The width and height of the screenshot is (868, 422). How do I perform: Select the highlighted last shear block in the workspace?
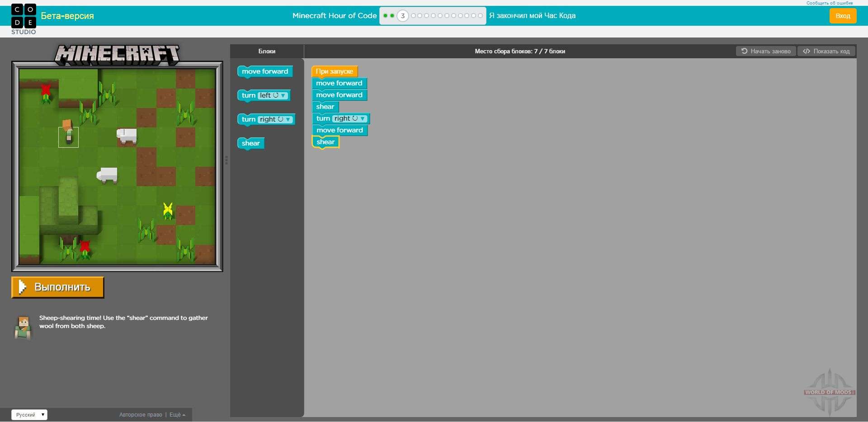point(325,142)
